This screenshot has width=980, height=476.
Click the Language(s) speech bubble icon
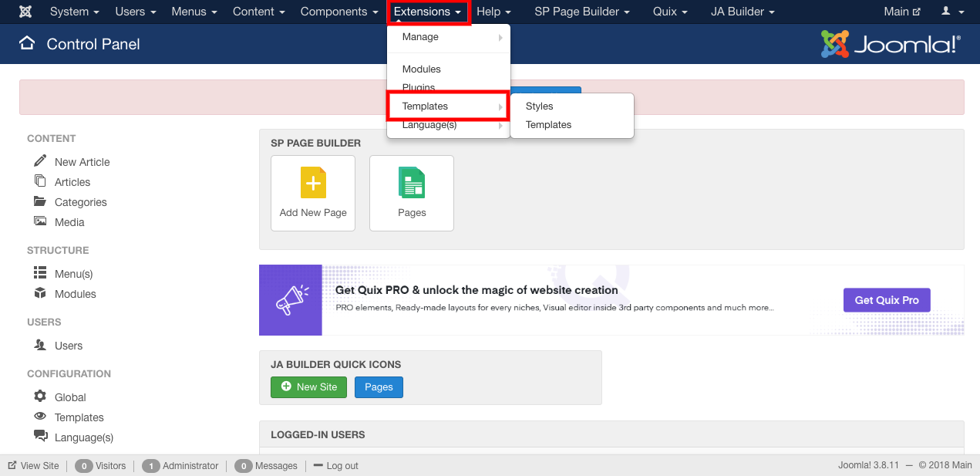pyautogui.click(x=40, y=437)
